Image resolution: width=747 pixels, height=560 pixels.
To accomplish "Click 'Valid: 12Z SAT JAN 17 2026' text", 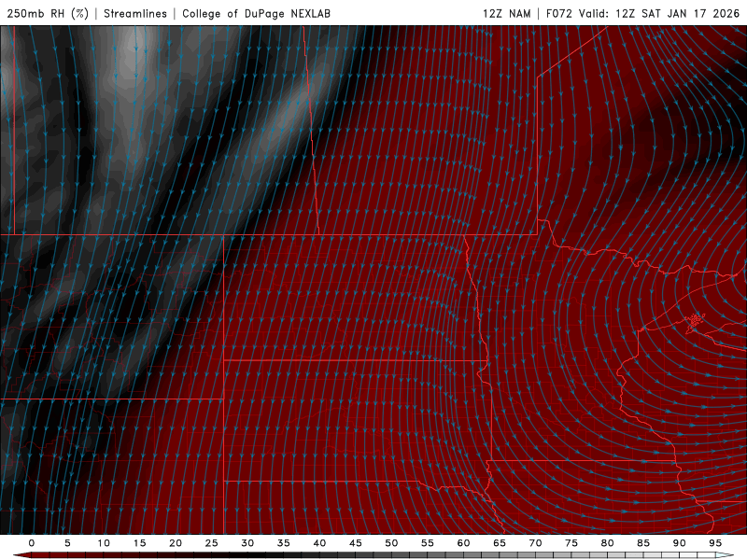I will point(659,13).
